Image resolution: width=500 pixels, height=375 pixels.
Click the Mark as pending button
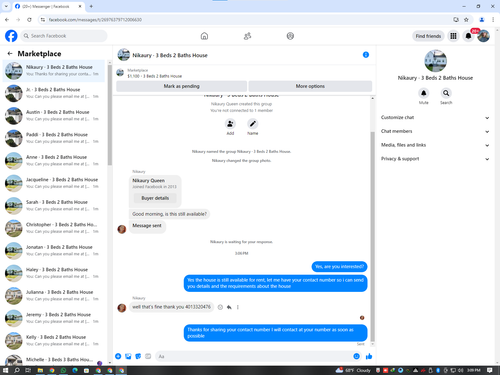click(181, 86)
